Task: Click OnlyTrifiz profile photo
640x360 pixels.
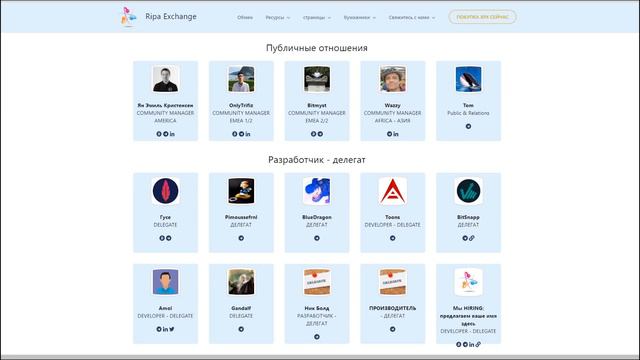Action: click(241, 79)
